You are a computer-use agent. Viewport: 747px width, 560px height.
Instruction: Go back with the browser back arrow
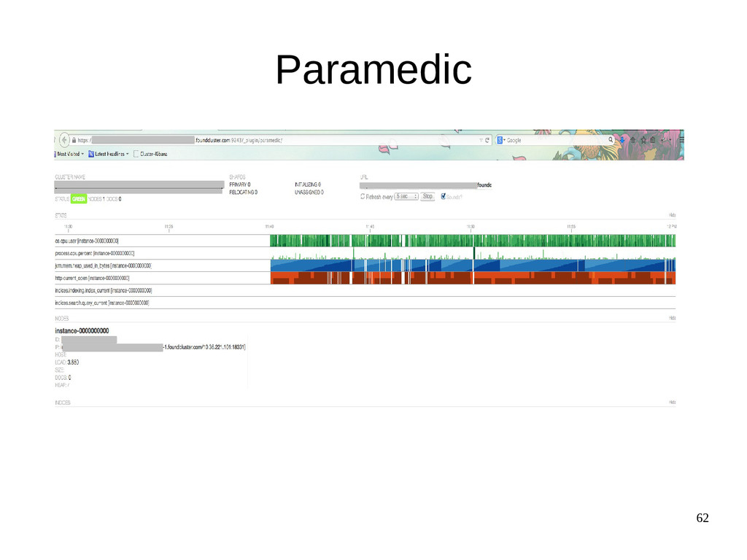pyautogui.click(x=64, y=140)
